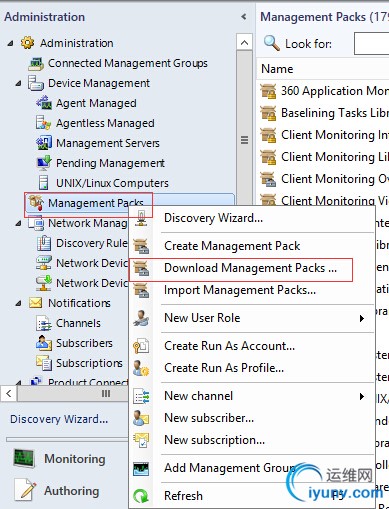The height and width of the screenshot is (509, 389).
Task: Click the Look for magnifier icon
Action: click(x=272, y=43)
